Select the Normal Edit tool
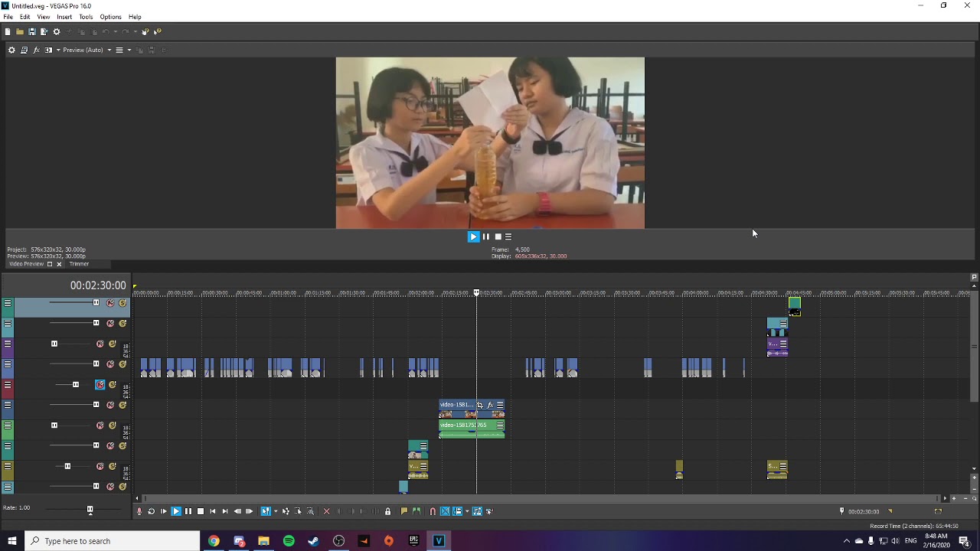Viewport: 980px width, 551px height. pos(265,511)
